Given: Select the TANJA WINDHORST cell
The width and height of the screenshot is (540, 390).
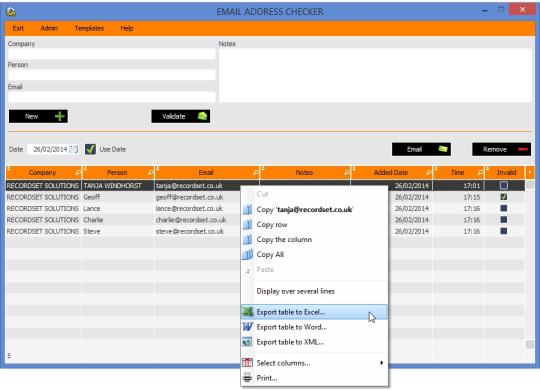Looking at the screenshot, I should [x=118, y=186].
